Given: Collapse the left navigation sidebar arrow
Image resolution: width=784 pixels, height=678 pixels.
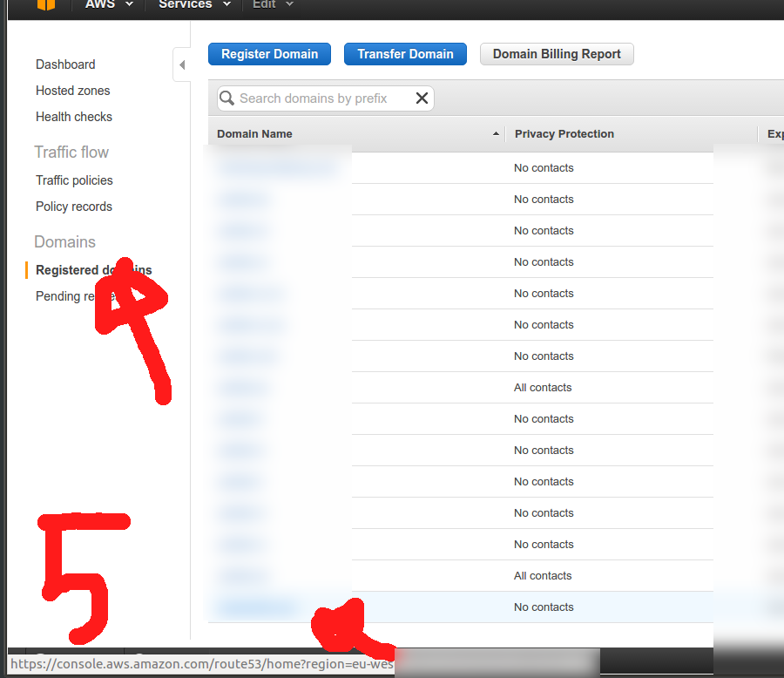Looking at the screenshot, I should [x=182, y=64].
